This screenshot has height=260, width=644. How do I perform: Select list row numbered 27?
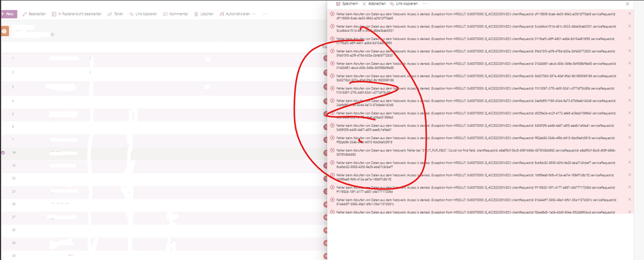point(164,217)
